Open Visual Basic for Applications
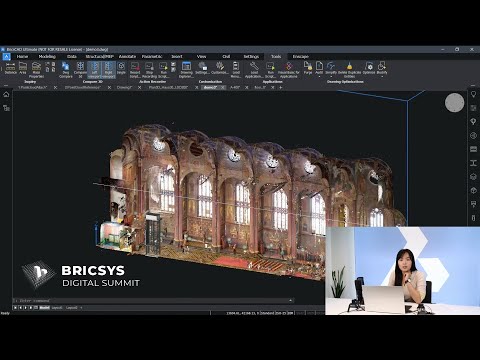 click(x=289, y=70)
